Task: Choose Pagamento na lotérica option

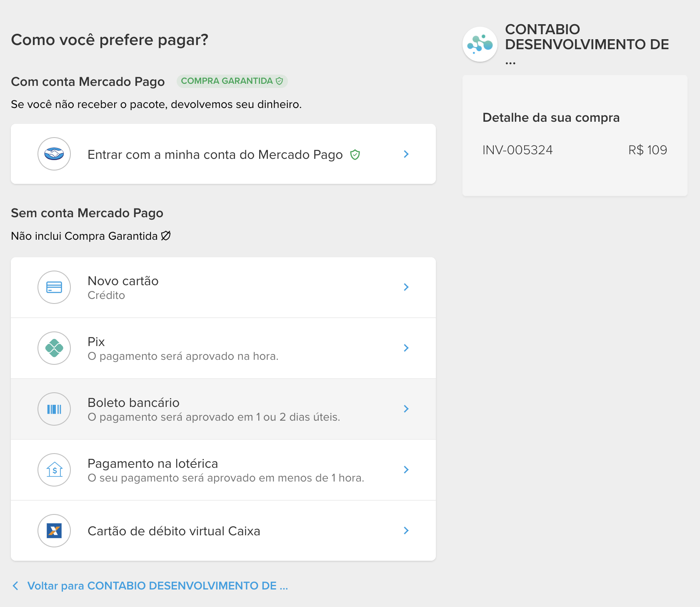Action: click(223, 470)
